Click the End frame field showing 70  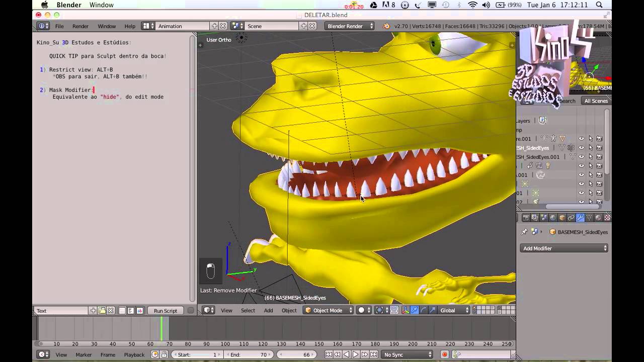[x=248, y=354]
